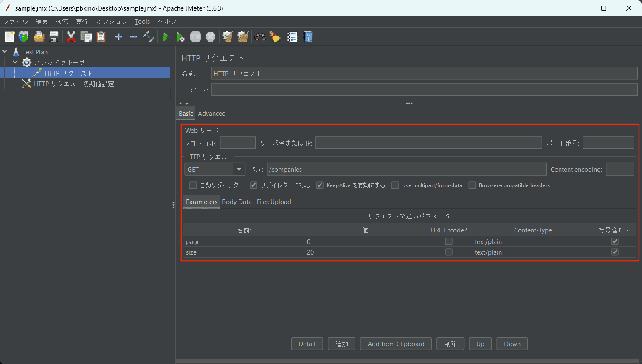Screen dimensions: 642x364
Task: Expand all nodes with plus icon
Action: (118, 37)
